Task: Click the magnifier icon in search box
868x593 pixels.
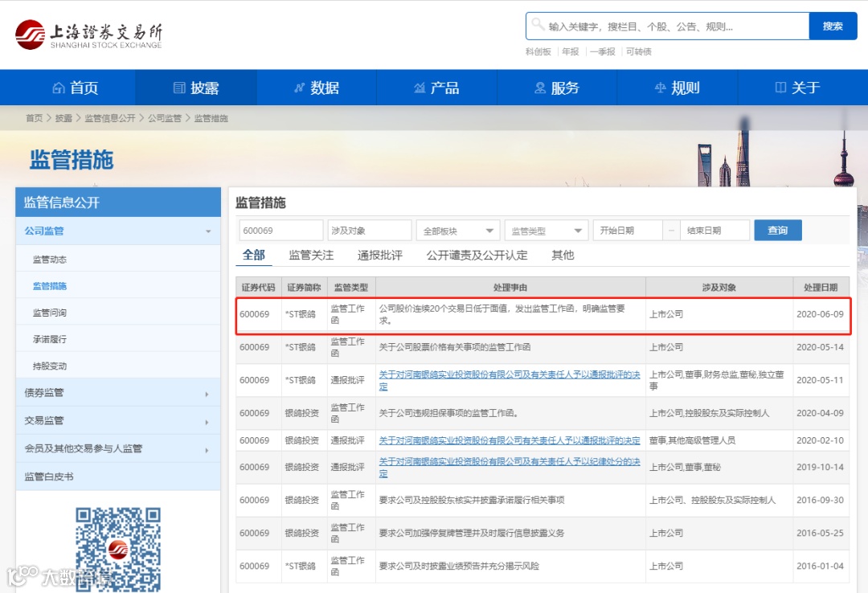Action: coord(538,24)
